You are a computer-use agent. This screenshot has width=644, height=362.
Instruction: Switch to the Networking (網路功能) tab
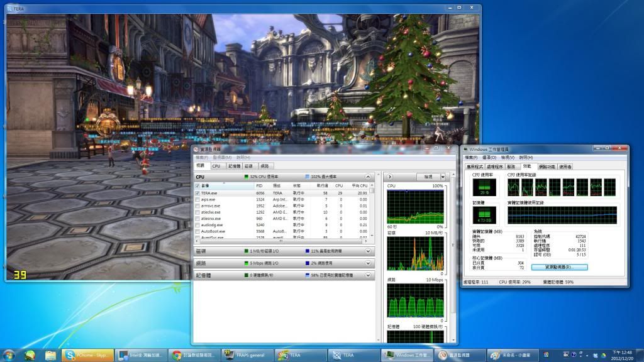coord(547,167)
